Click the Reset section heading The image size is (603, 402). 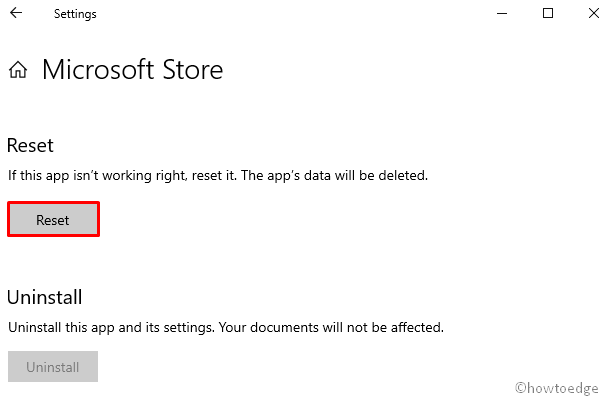coord(30,146)
